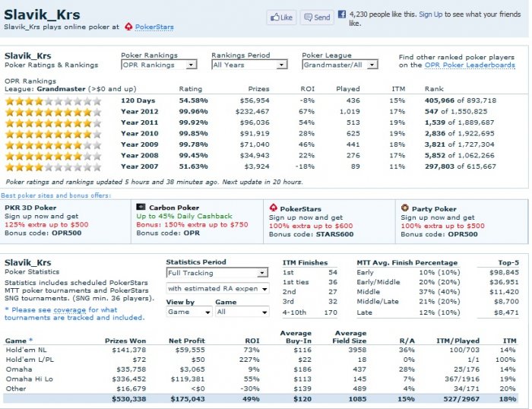The height and width of the screenshot is (409, 532).
Task: Open the Poker Rankings dropdown
Action: click(x=159, y=65)
